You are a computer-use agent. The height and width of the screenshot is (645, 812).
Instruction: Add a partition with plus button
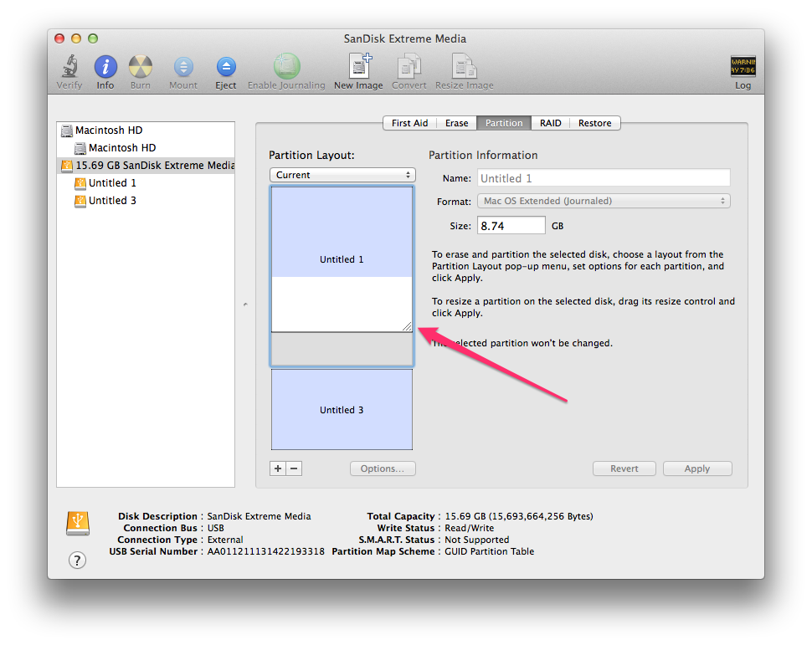click(278, 468)
